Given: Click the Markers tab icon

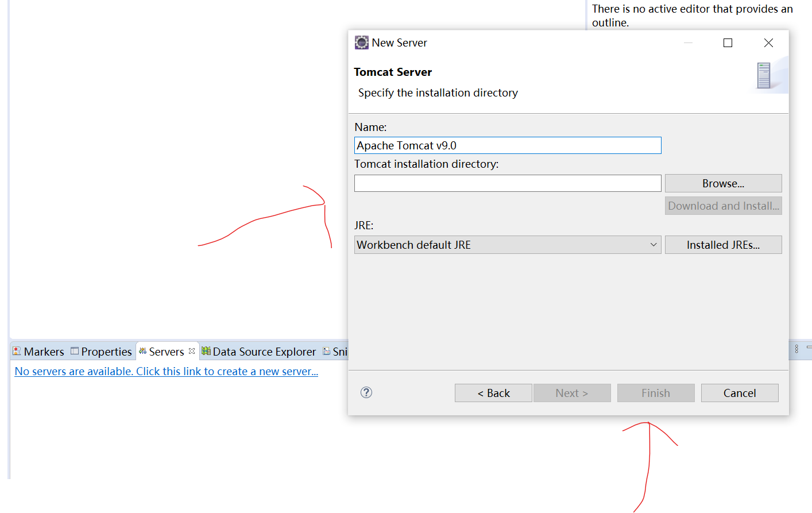Looking at the screenshot, I should 17,351.
